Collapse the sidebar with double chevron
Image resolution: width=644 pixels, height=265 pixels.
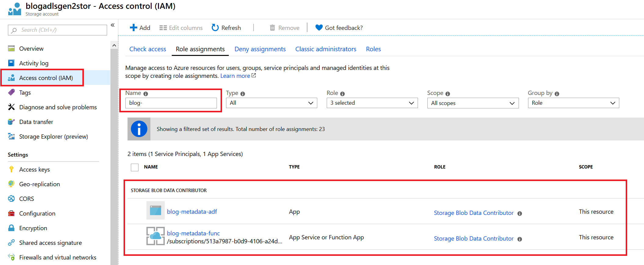[113, 25]
